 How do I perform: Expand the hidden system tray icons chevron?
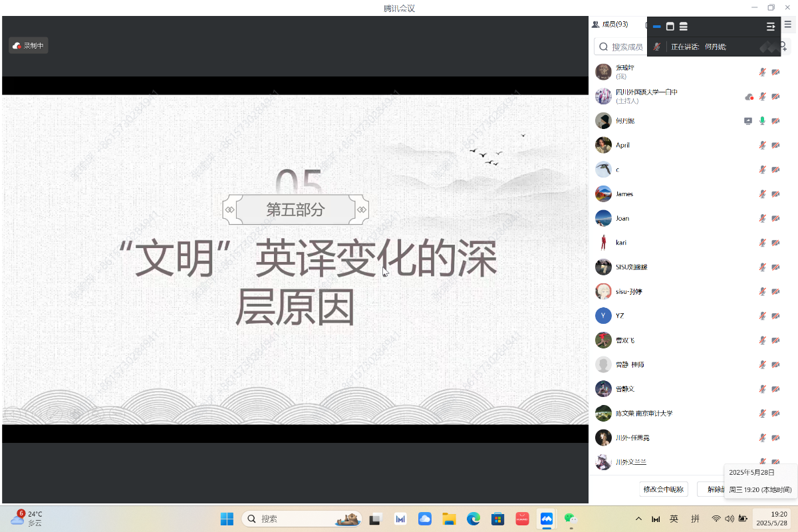pos(639,519)
